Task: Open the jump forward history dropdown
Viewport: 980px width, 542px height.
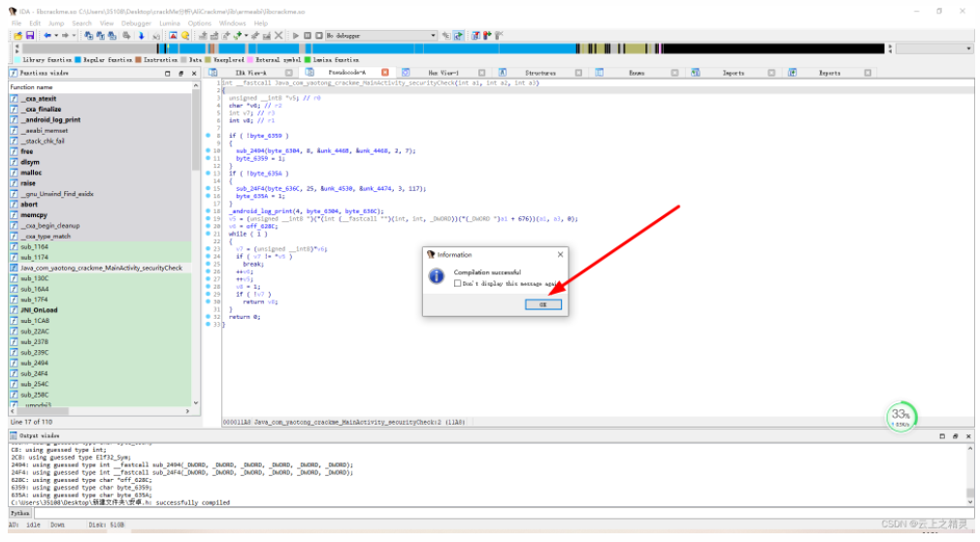Action: [73, 36]
